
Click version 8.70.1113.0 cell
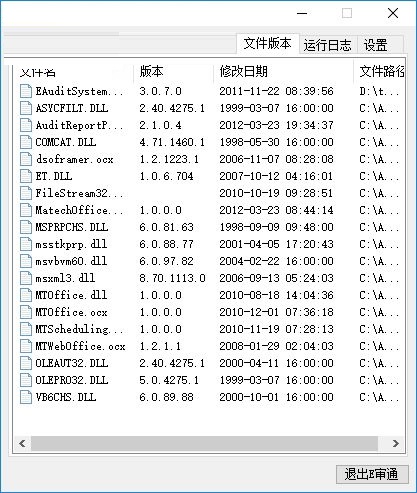172,278
